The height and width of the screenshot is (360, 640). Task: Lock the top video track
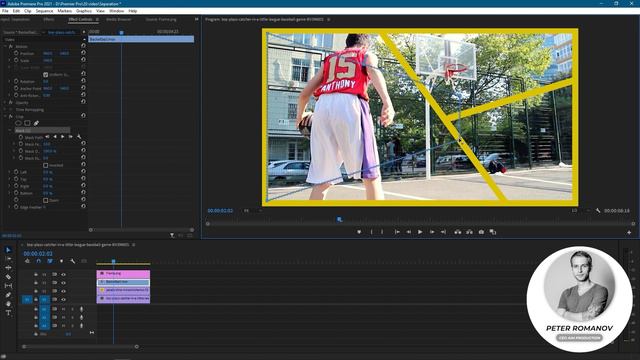click(36, 274)
